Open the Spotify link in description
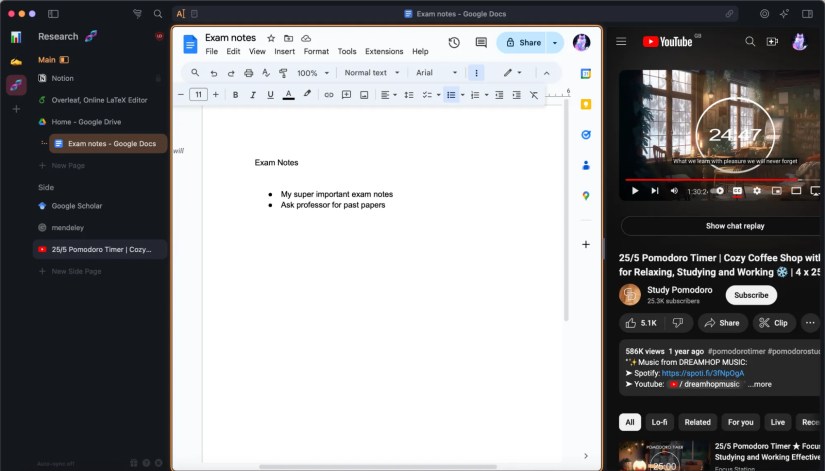The width and height of the screenshot is (825, 471). 702,373
